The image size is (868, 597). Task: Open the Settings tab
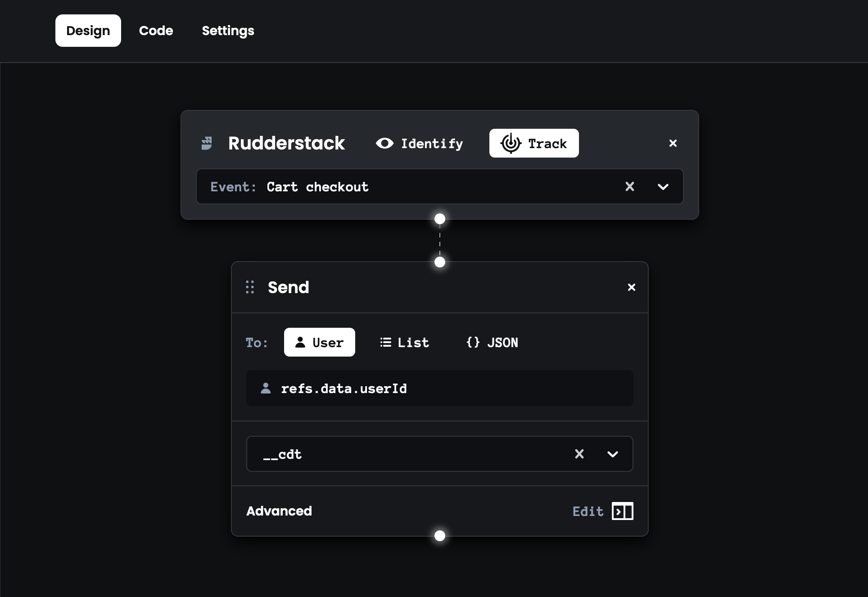227,31
